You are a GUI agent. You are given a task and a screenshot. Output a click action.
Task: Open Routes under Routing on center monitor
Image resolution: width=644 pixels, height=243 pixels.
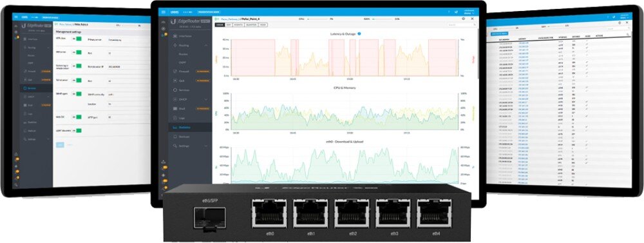(183, 54)
